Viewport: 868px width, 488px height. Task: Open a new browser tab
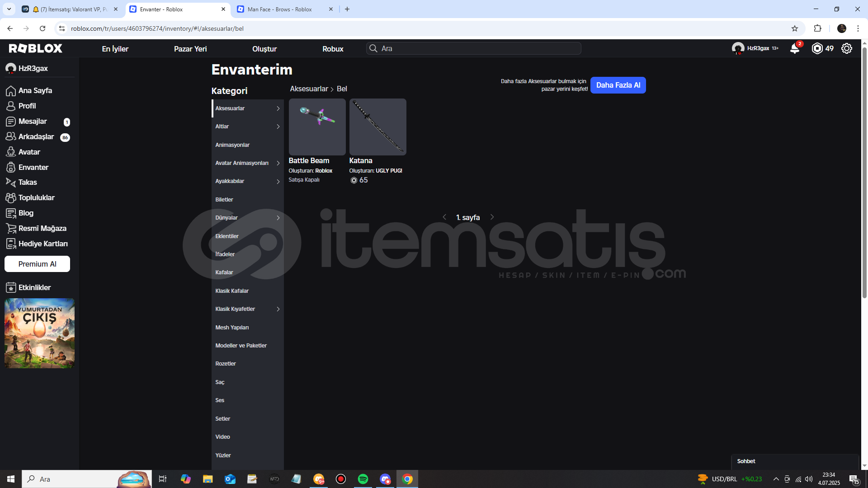(x=347, y=9)
